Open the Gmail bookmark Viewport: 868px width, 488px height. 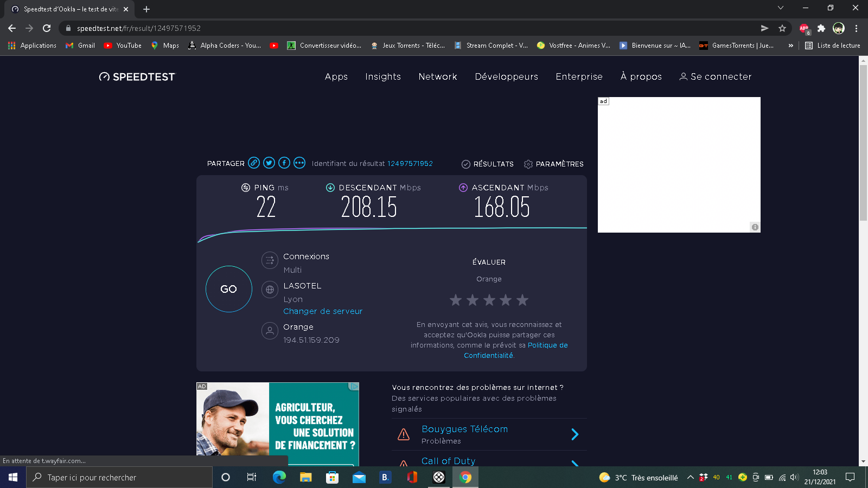[x=80, y=46]
